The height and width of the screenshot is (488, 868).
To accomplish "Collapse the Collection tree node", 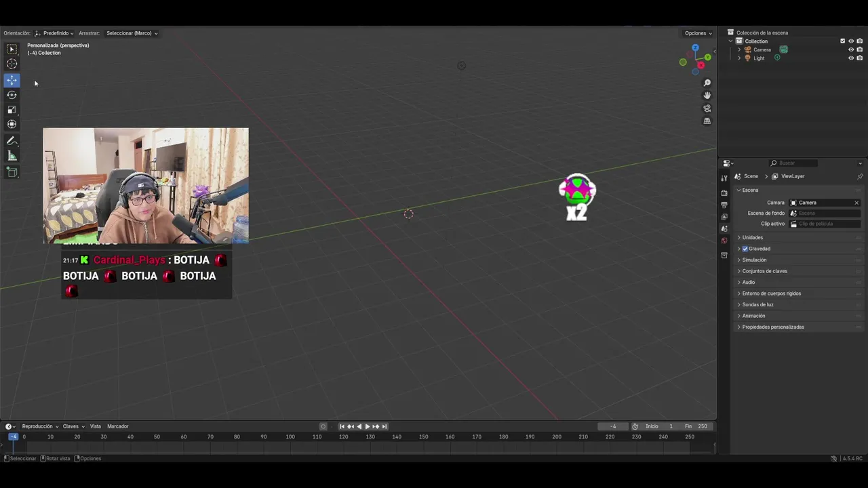I will click(731, 41).
